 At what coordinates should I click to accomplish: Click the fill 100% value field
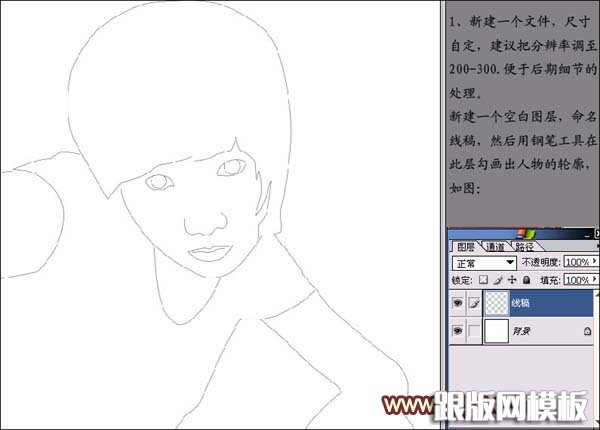577,280
